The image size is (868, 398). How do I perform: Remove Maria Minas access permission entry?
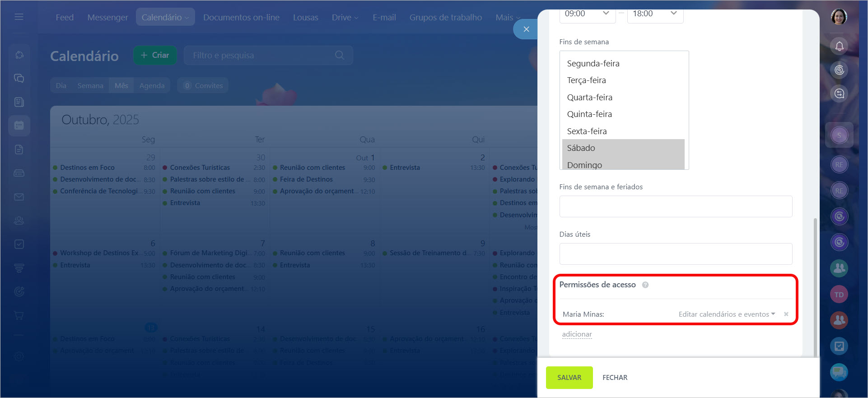coord(786,314)
